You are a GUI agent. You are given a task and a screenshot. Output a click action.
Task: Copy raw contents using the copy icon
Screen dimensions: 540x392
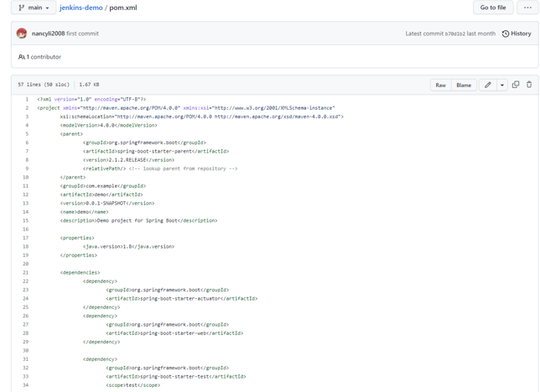516,85
